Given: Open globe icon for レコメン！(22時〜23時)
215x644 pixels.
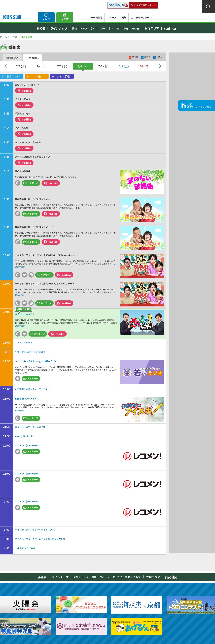Looking at the screenshot, I should pyautogui.click(x=18, y=452).
